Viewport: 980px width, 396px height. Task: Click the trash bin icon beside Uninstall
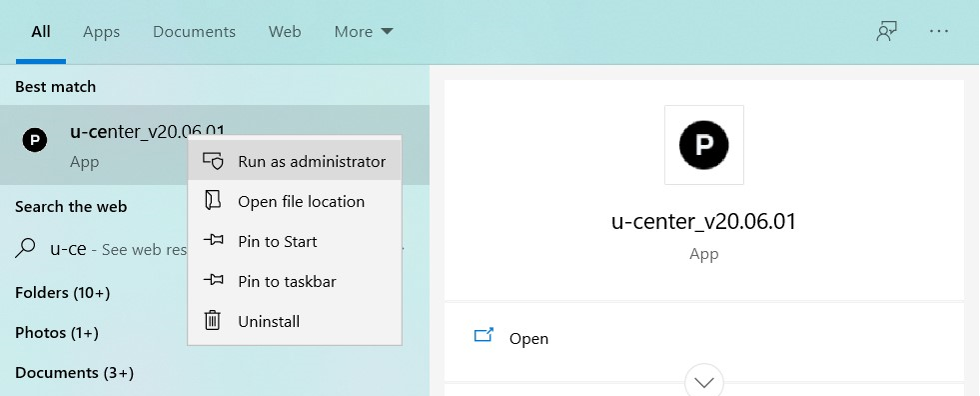point(213,320)
